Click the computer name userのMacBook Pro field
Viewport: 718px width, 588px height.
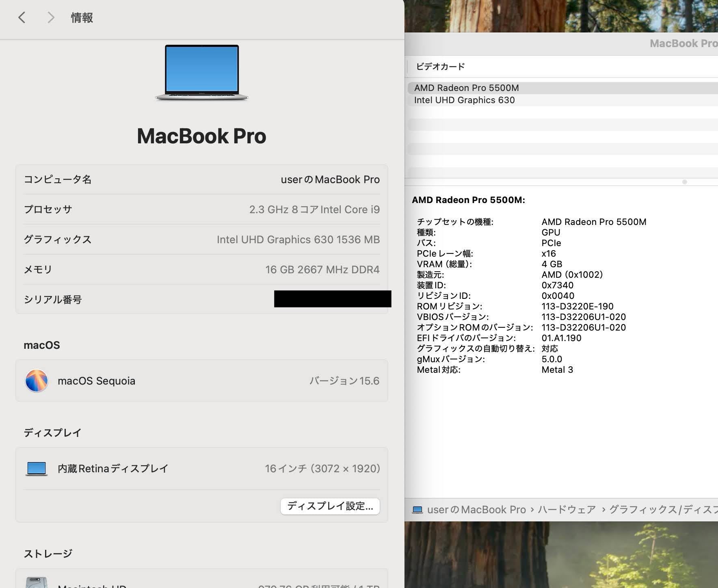click(x=330, y=179)
